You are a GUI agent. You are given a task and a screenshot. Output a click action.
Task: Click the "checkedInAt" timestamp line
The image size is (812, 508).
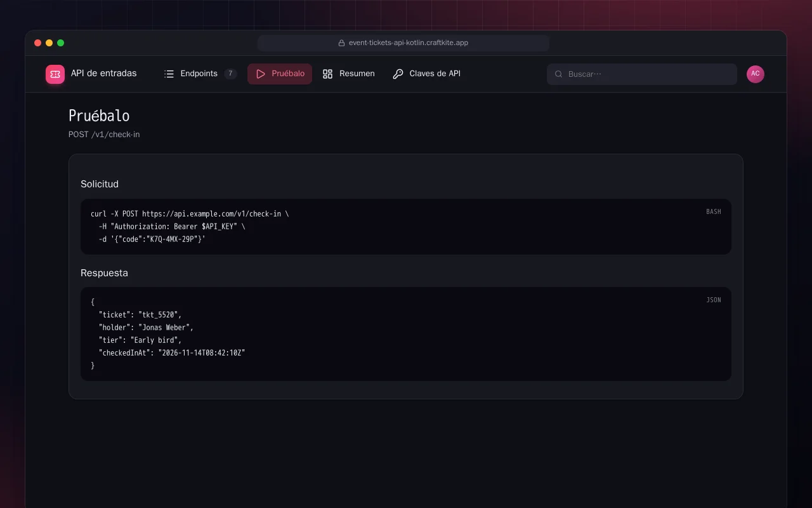(x=172, y=353)
